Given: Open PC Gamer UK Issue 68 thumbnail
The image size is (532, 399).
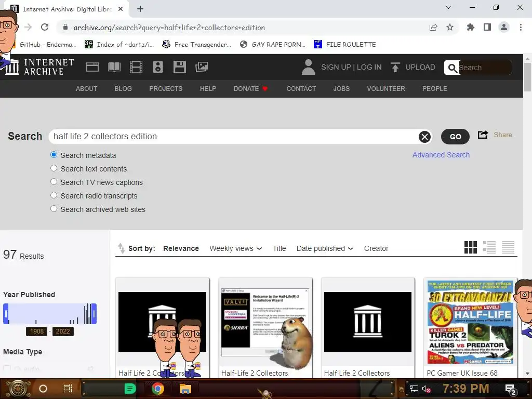Looking at the screenshot, I should pos(470,322).
